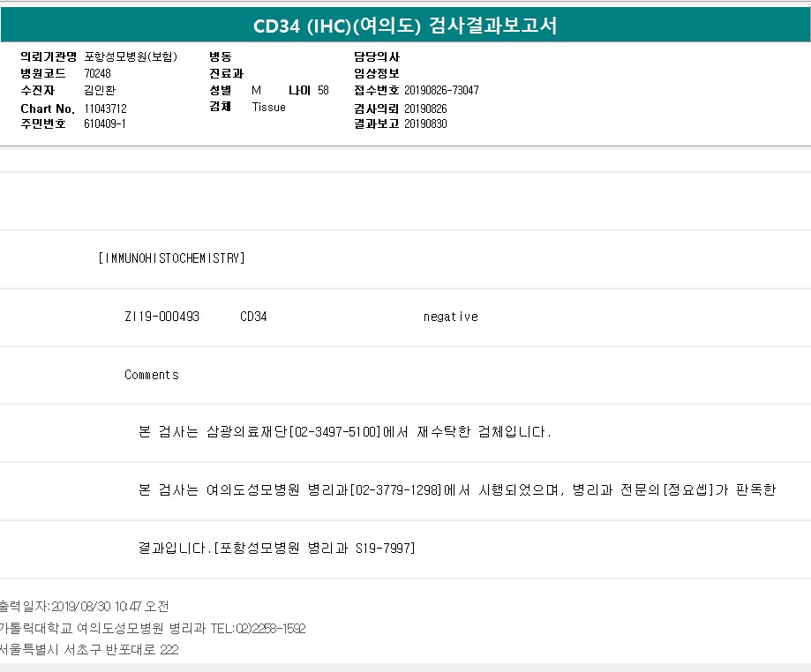Click the print date 출력일자 2019/08/30 line
The image size is (811, 672).
[85, 607]
